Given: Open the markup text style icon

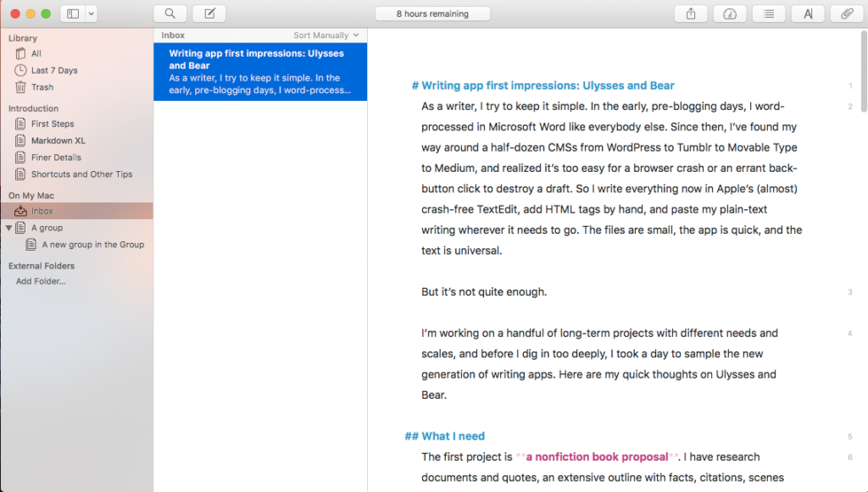Looking at the screenshot, I should 808,14.
